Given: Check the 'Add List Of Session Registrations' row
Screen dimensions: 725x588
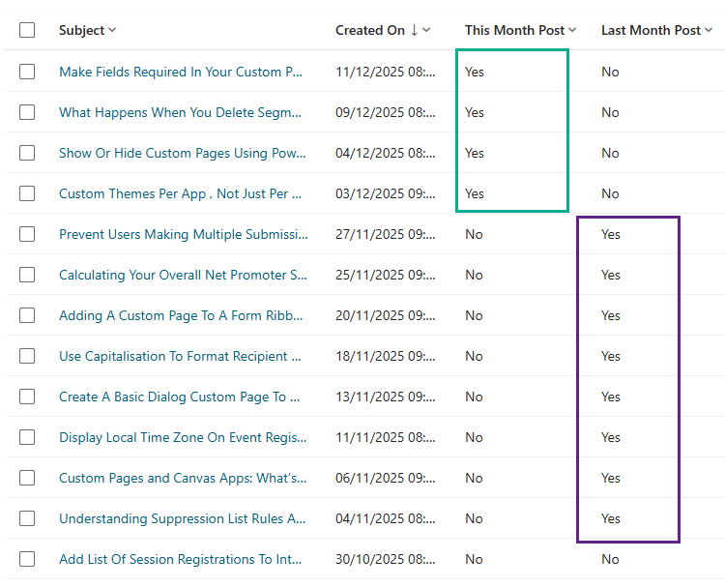Looking at the screenshot, I should (x=27, y=559).
